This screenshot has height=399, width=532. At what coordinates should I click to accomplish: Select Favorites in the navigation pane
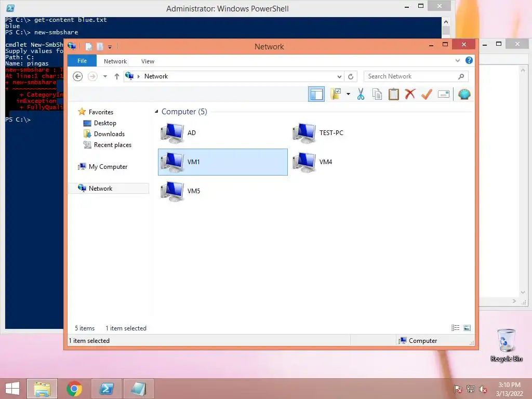coord(101,112)
